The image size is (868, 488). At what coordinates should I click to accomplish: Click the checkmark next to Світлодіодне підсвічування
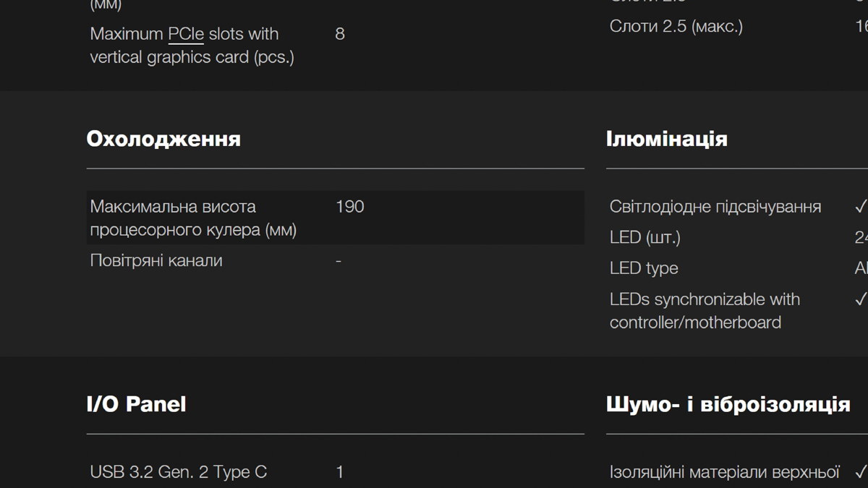click(x=861, y=207)
